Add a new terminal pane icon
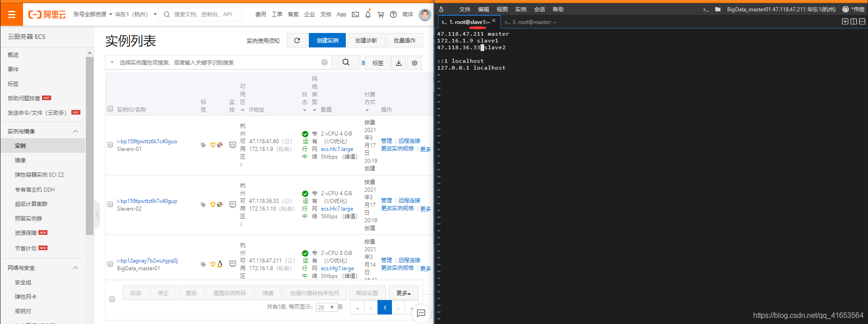The height and width of the screenshot is (324, 868). pyautogui.click(x=845, y=21)
